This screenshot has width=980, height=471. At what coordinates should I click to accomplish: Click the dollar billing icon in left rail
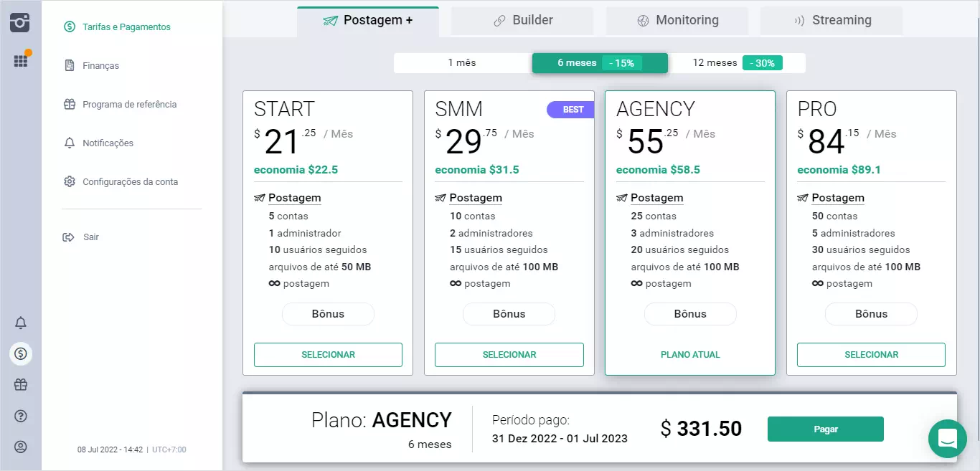point(21,353)
